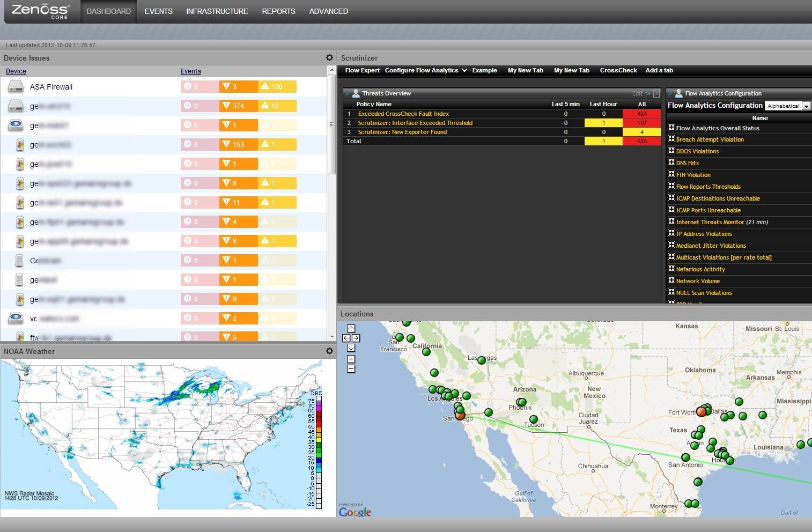812x532 pixels.
Task: Click the orange marker near Fort Worth
Action: click(701, 412)
